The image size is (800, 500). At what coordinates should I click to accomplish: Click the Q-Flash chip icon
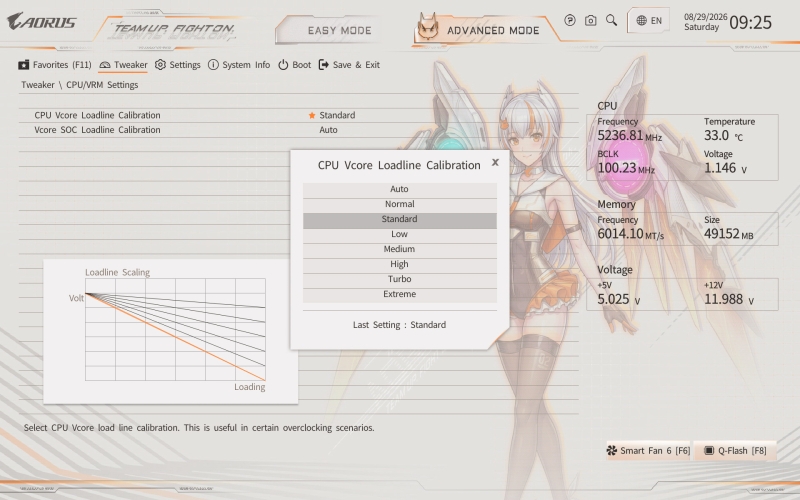pyautogui.click(x=709, y=451)
